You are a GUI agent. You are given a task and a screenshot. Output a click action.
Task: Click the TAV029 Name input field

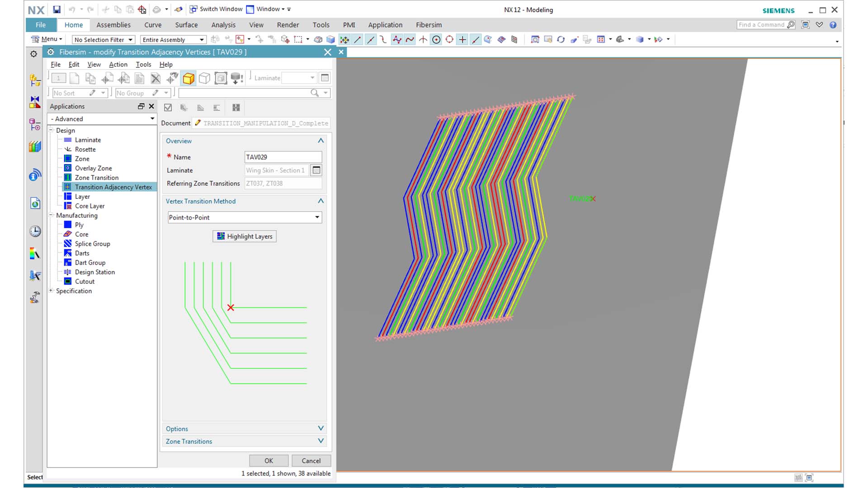point(282,157)
